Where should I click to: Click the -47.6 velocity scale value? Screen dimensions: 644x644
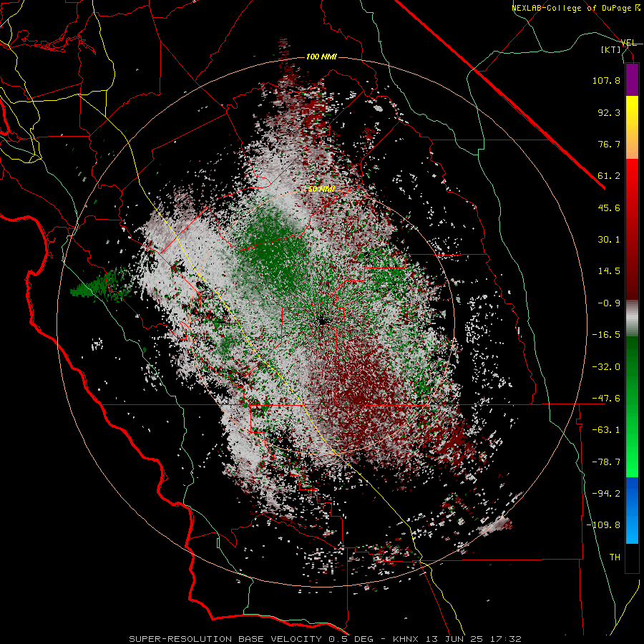tap(606, 399)
